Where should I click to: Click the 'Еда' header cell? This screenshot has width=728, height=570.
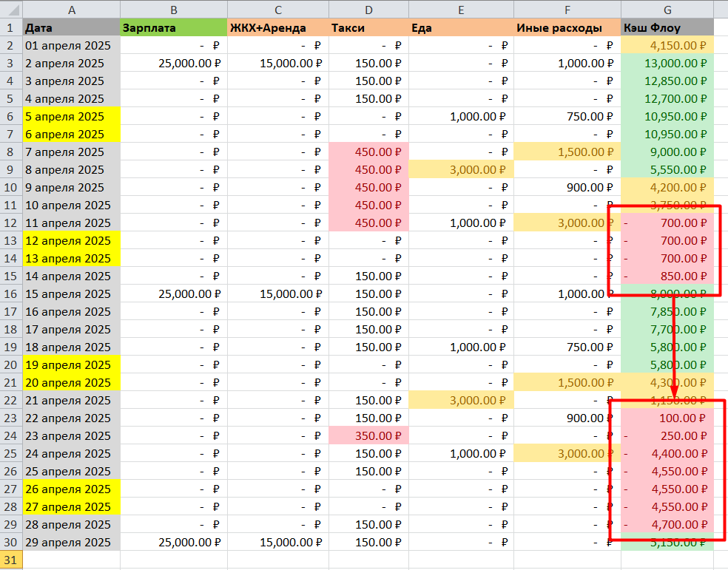461,28
